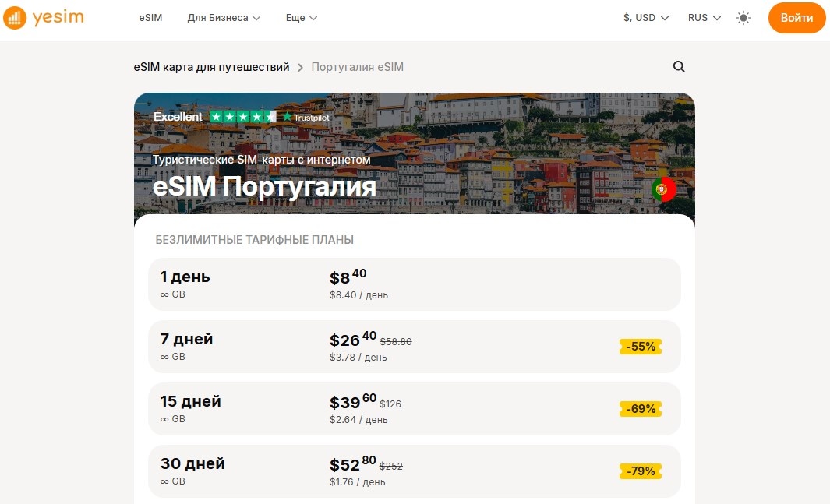Click the Португалия eSIM breadcrumb
Viewport: 830px width, 504px height.
click(357, 67)
